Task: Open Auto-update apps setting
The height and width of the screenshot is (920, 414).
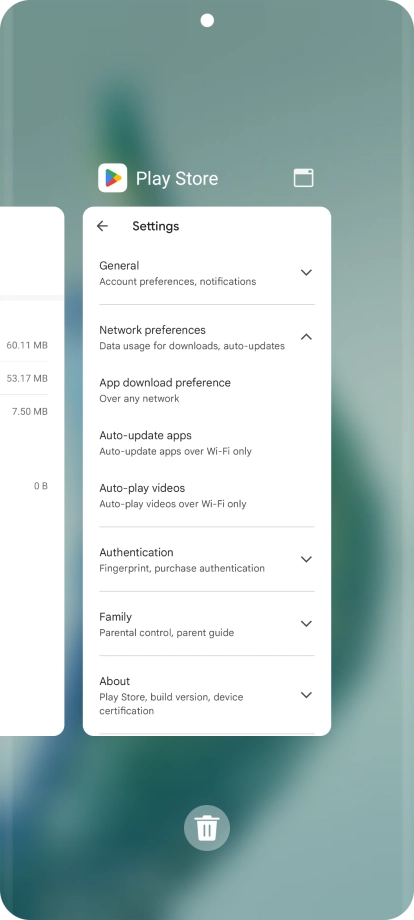Action: tap(206, 443)
